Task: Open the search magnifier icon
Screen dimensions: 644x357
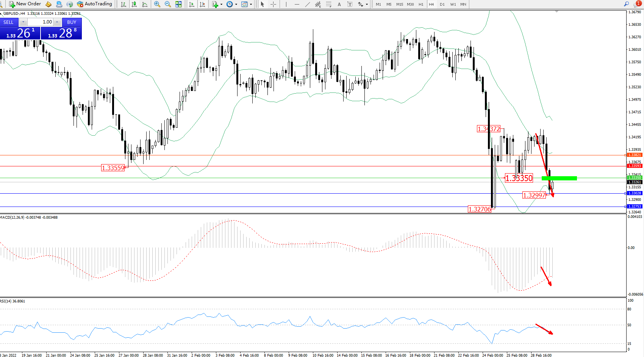Action: 627,4
